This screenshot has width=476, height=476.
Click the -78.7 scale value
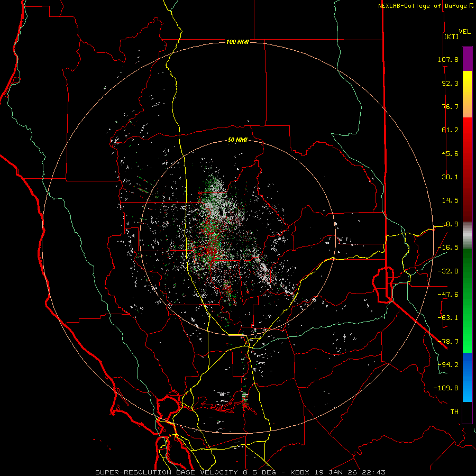(448, 342)
